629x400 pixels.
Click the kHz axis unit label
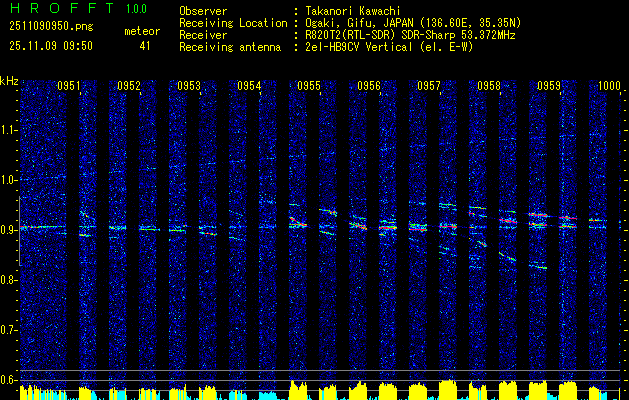pos(9,81)
